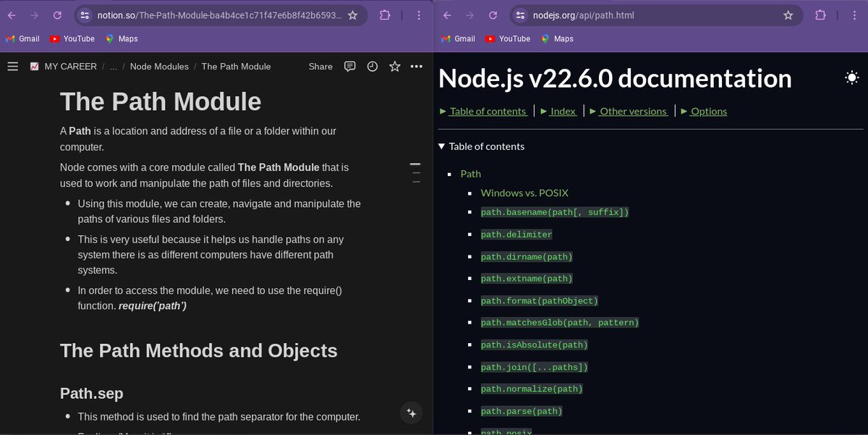Open Windows vs. POSIX link
The height and width of the screenshot is (435, 868).
click(524, 193)
